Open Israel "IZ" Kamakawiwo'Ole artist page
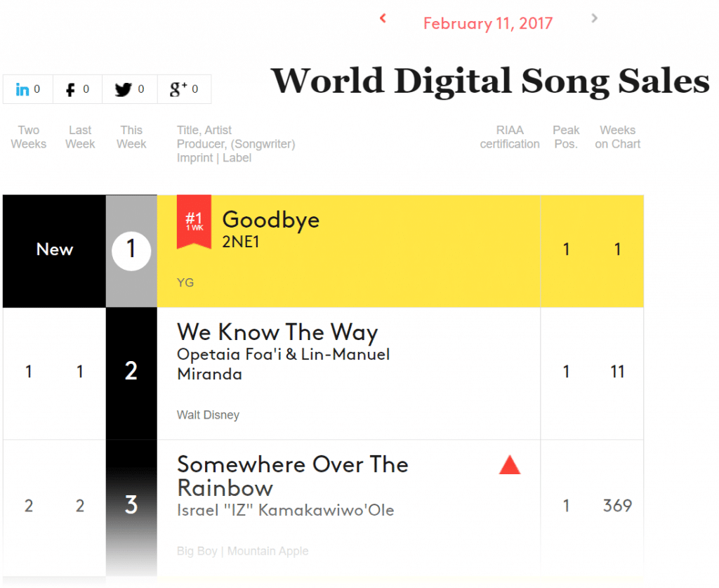This screenshot has width=719, height=588. click(285, 510)
